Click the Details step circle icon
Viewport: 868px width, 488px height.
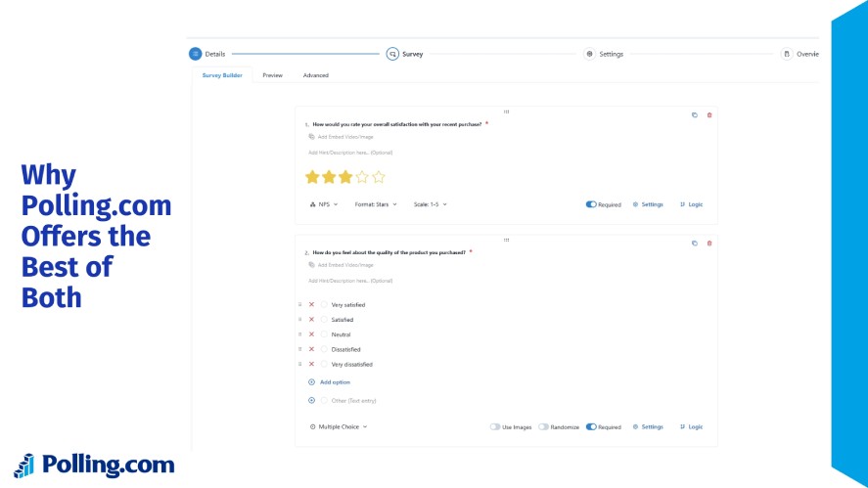[x=195, y=54]
